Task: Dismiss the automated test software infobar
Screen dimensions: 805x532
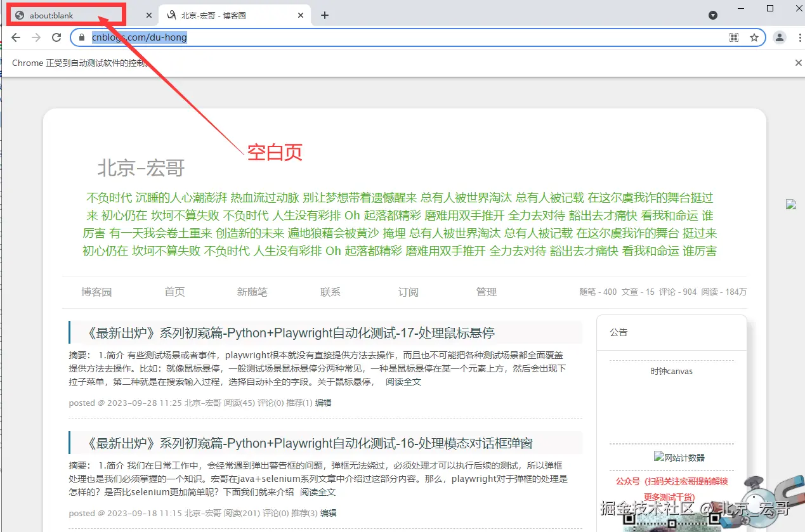Action: pos(799,63)
